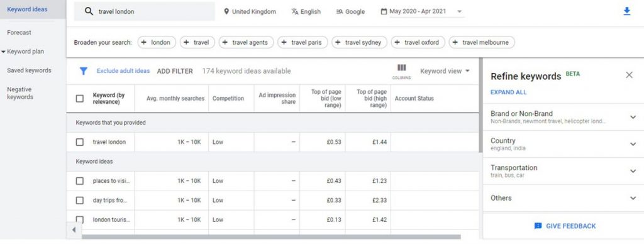
Task: Collapse side panel with left arrow
Action: click(74, 230)
